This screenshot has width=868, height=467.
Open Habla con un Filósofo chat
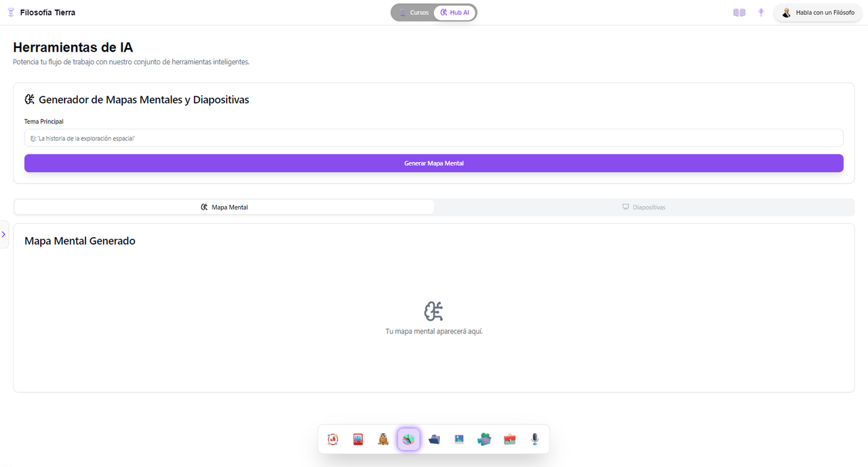[818, 12]
